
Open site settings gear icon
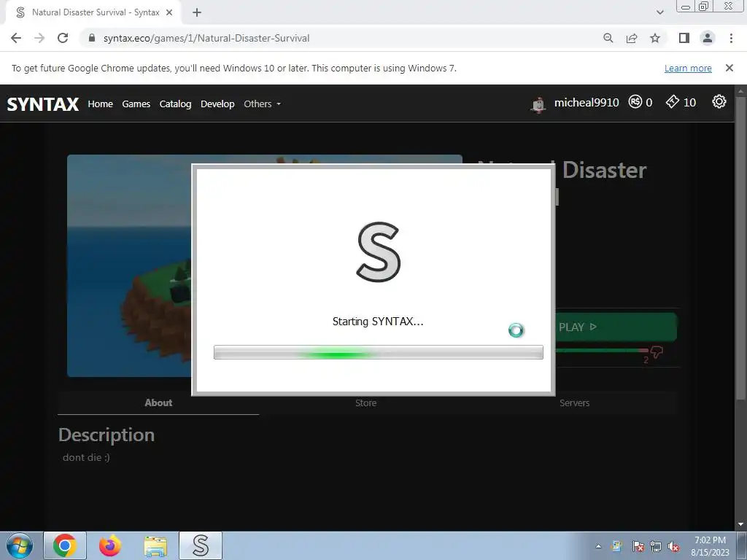[x=719, y=101]
